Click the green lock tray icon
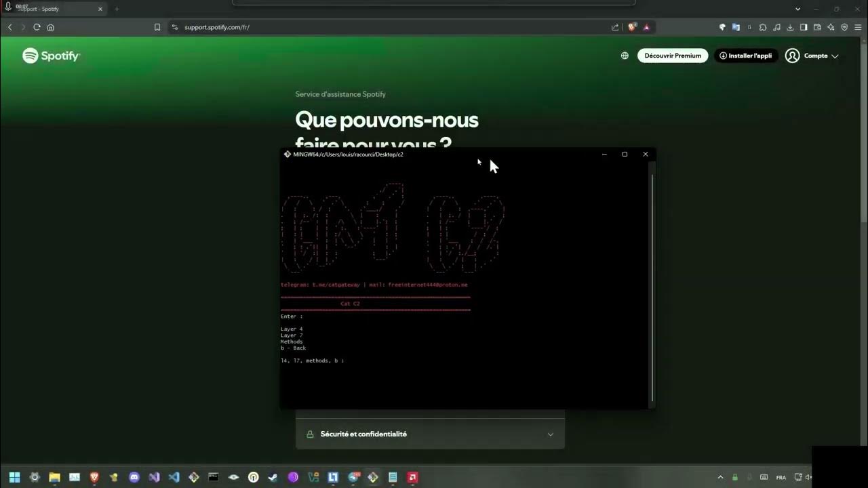The image size is (868, 488). click(x=734, y=477)
